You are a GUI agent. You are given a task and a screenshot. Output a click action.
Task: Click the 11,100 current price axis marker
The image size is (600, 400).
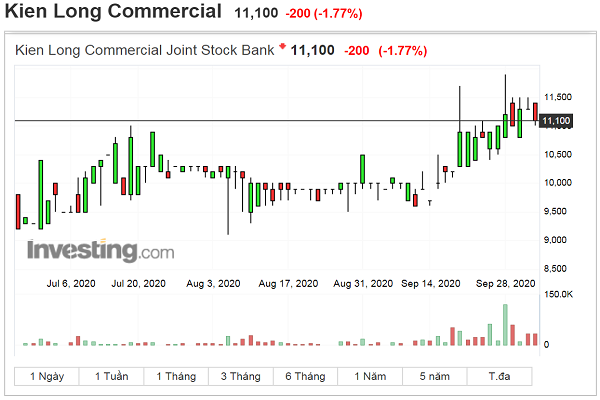pyautogui.click(x=556, y=121)
